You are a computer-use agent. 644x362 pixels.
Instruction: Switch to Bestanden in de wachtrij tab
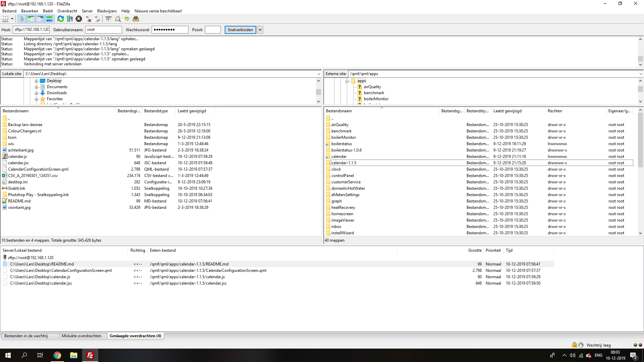pyautogui.click(x=30, y=336)
